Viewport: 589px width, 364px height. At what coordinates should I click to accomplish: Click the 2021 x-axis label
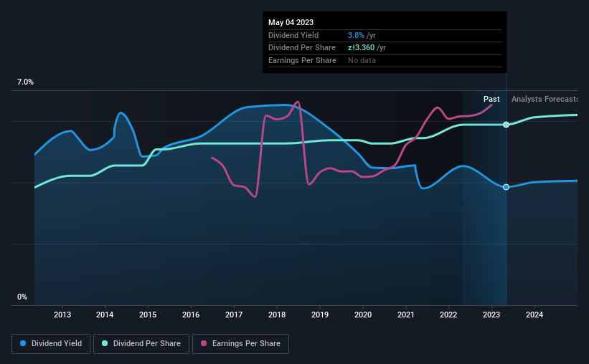click(405, 315)
